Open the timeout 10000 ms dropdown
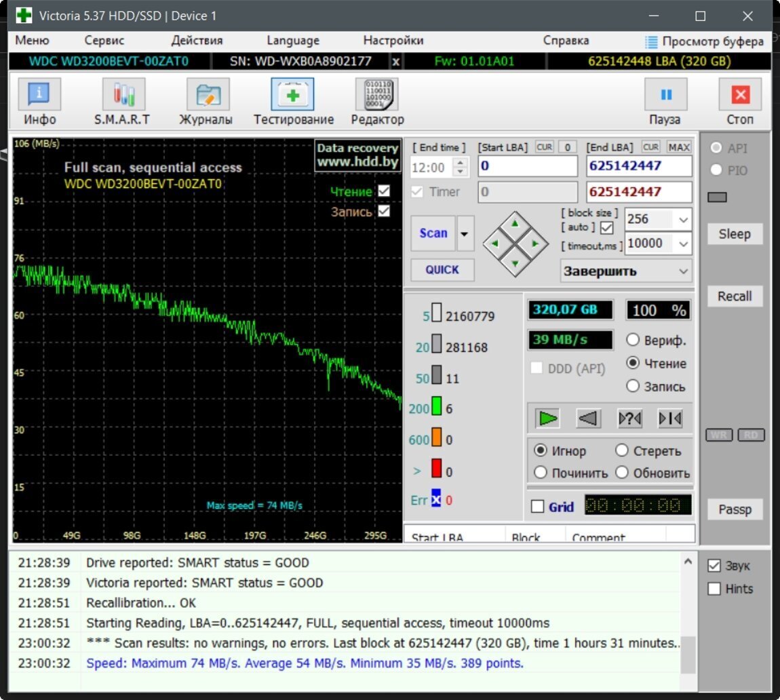Image resolution: width=780 pixels, height=700 pixels. click(x=682, y=244)
